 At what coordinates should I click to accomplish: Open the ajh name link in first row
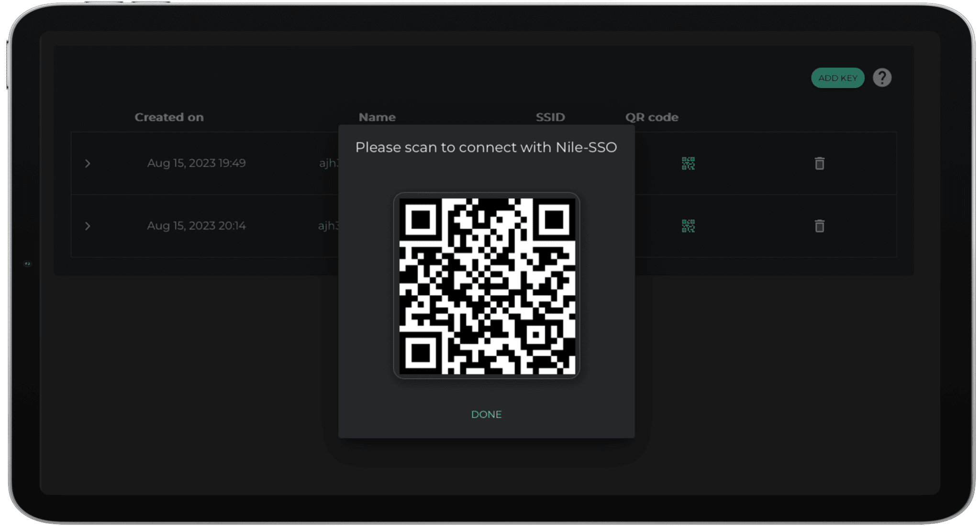[x=328, y=163]
